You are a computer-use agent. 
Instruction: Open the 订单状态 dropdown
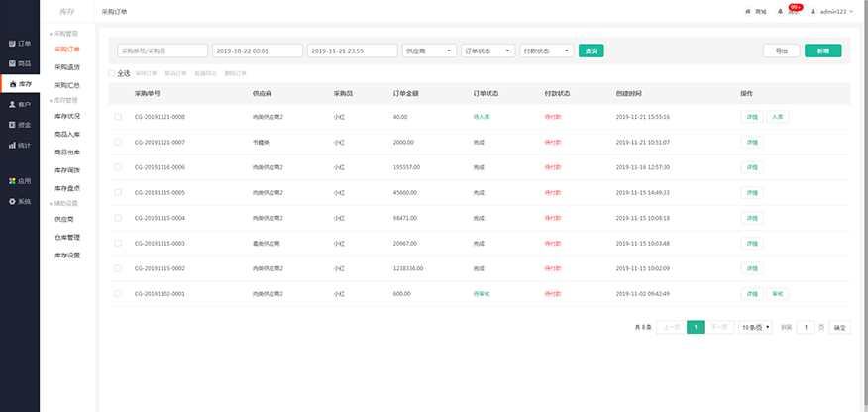click(x=488, y=51)
